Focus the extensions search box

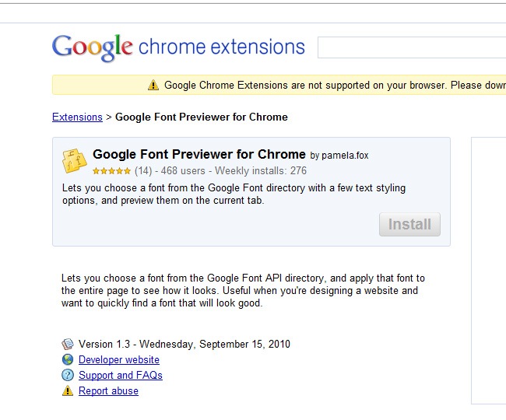[x=411, y=47]
